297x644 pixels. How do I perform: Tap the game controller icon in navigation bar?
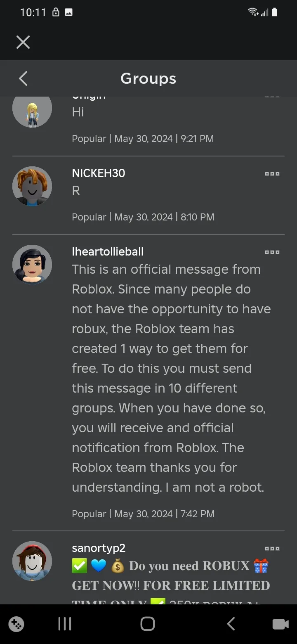coord(16,624)
